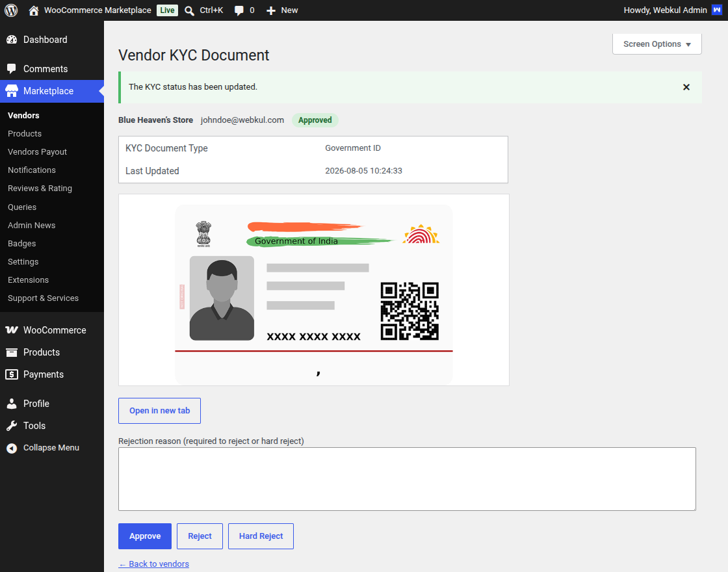
Task: Open the Badges submenu item
Action: pyautogui.click(x=22, y=243)
